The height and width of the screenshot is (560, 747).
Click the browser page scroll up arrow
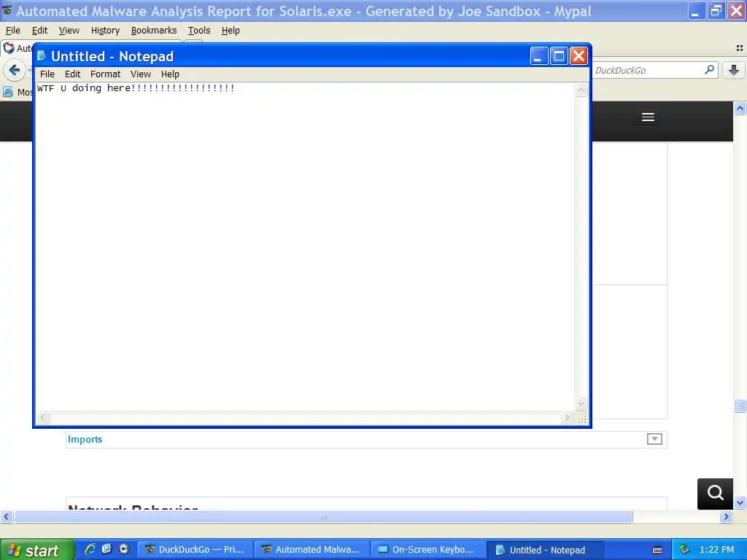click(740, 108)
